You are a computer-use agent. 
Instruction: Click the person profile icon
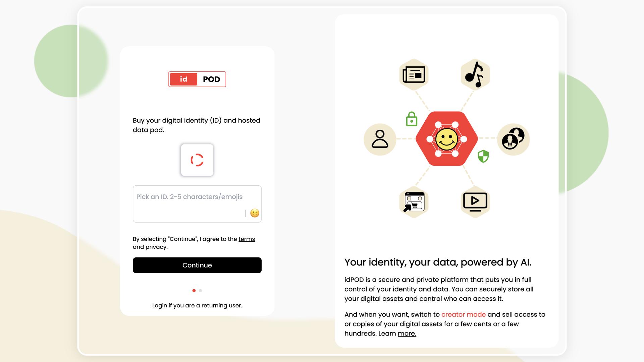point(380,139)
